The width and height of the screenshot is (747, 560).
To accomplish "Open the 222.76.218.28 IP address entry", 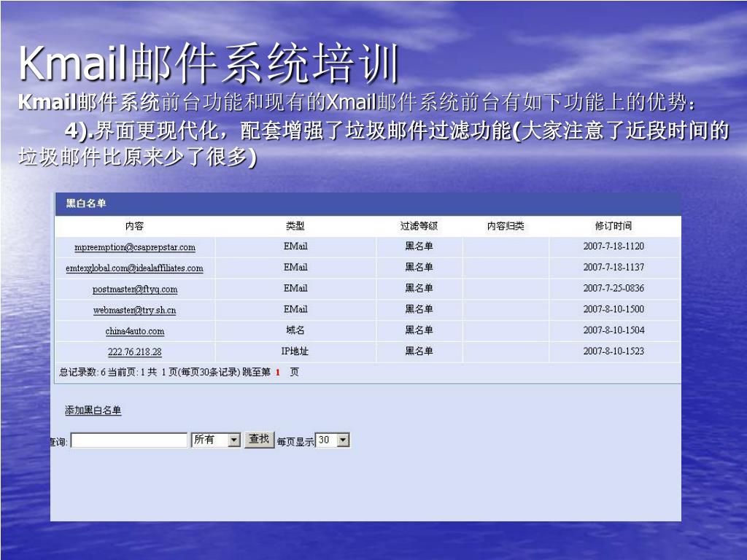I will (135, 352).
